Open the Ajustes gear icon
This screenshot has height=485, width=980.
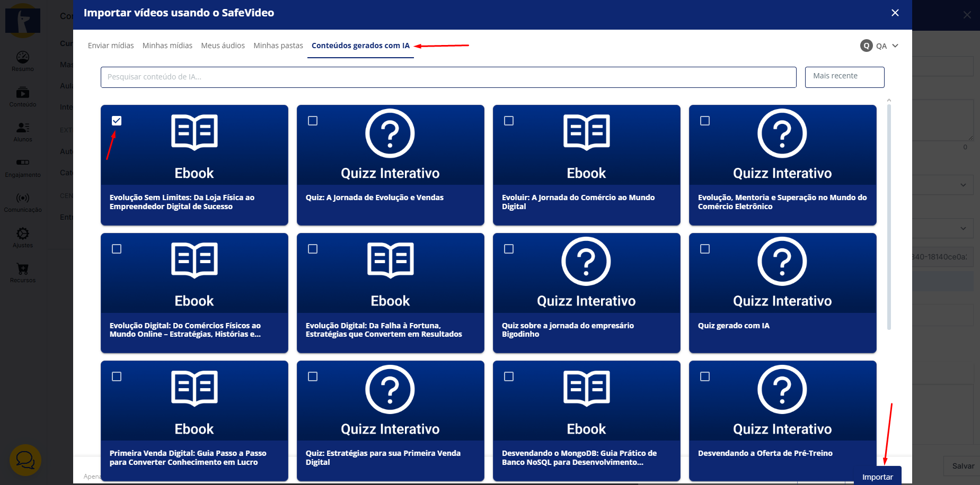(x=23, y=234)
